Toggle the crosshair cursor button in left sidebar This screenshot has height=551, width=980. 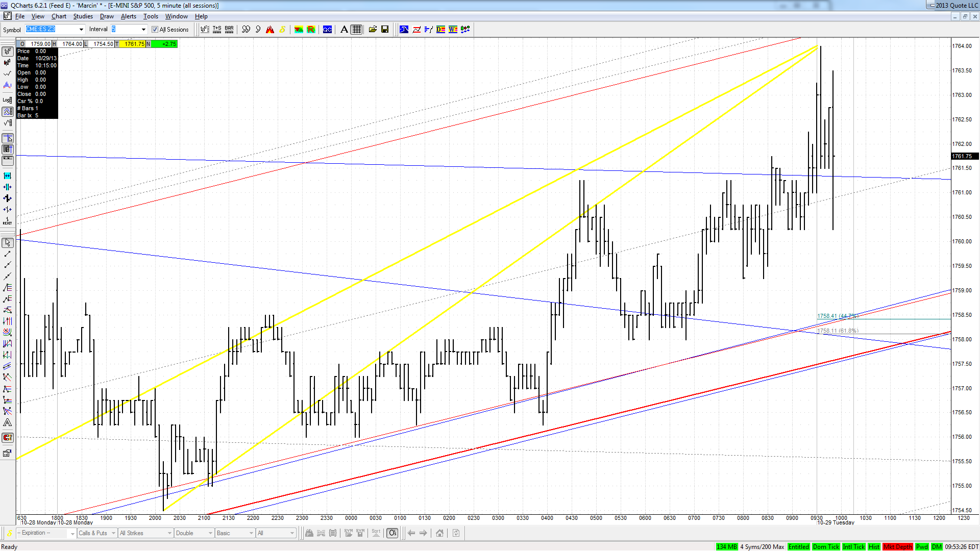(8, 139)
